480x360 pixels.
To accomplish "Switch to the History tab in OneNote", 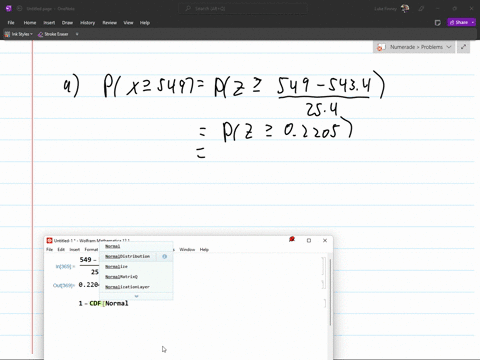I will click(x=87, y=23).
